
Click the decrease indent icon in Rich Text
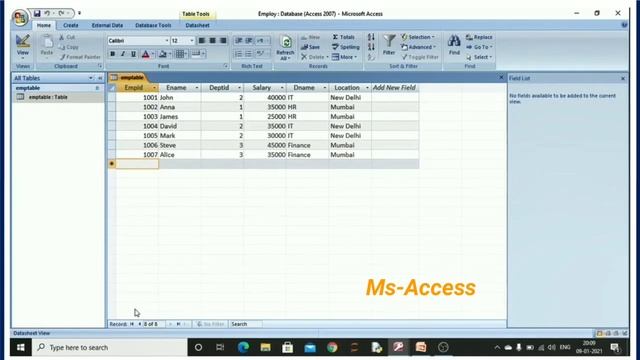tap(238, 40)
